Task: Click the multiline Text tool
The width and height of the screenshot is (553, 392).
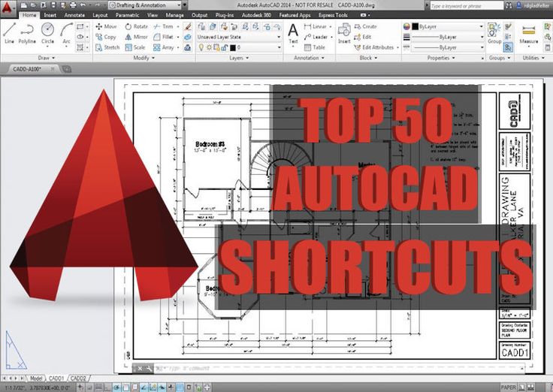Action: 293,34
